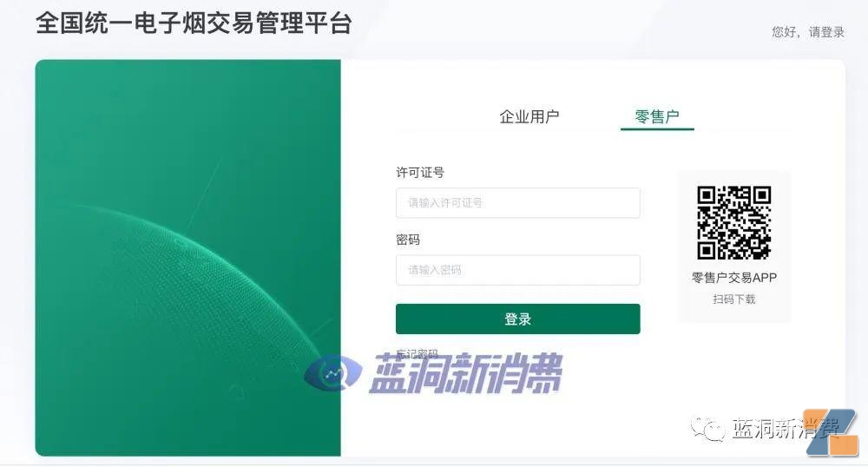The height and width of the screenshot is (467, 868).
Task: Focus the 请输入许可证号 input field
Action: (517, 202)
